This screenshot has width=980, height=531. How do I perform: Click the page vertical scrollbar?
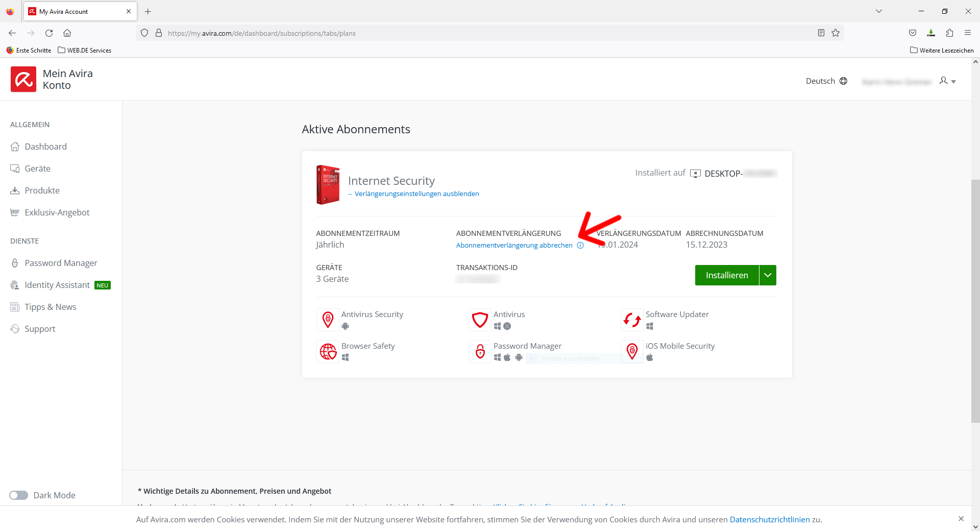coord(975,301)
